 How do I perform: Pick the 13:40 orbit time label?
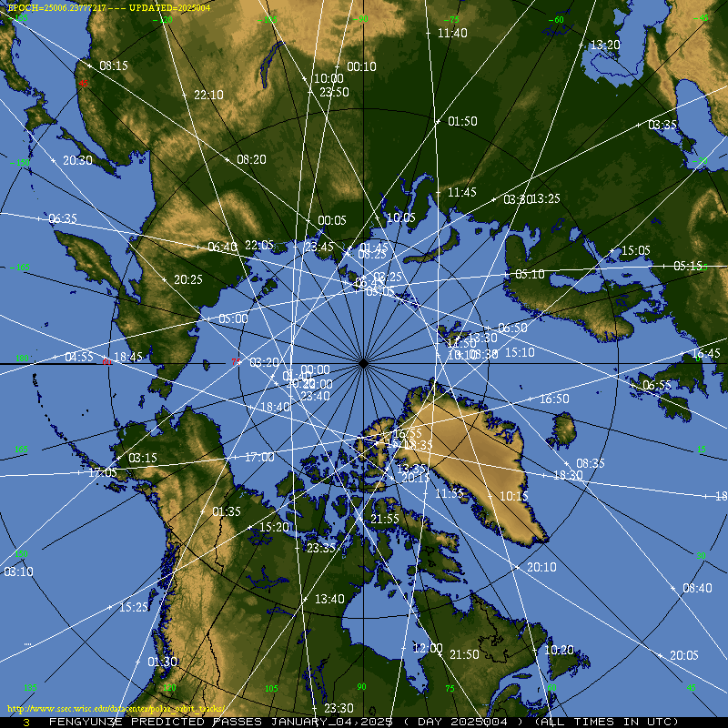point(329,599)
